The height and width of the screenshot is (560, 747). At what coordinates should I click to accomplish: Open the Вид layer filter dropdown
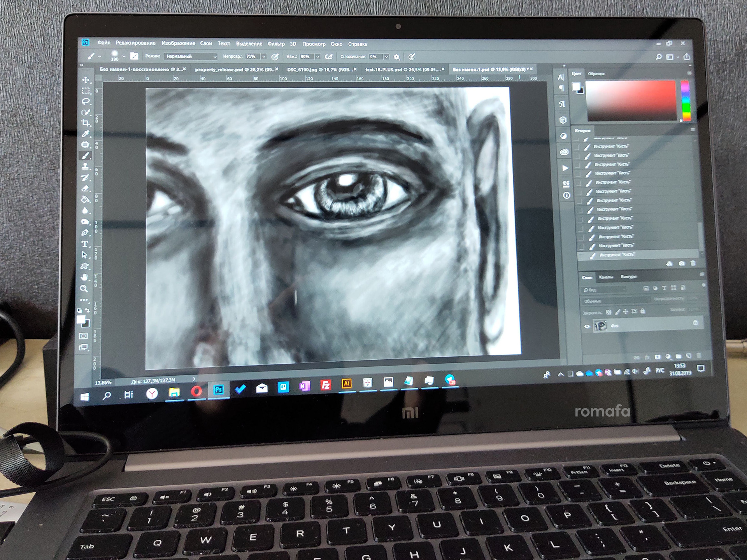[x=604, y=290]
